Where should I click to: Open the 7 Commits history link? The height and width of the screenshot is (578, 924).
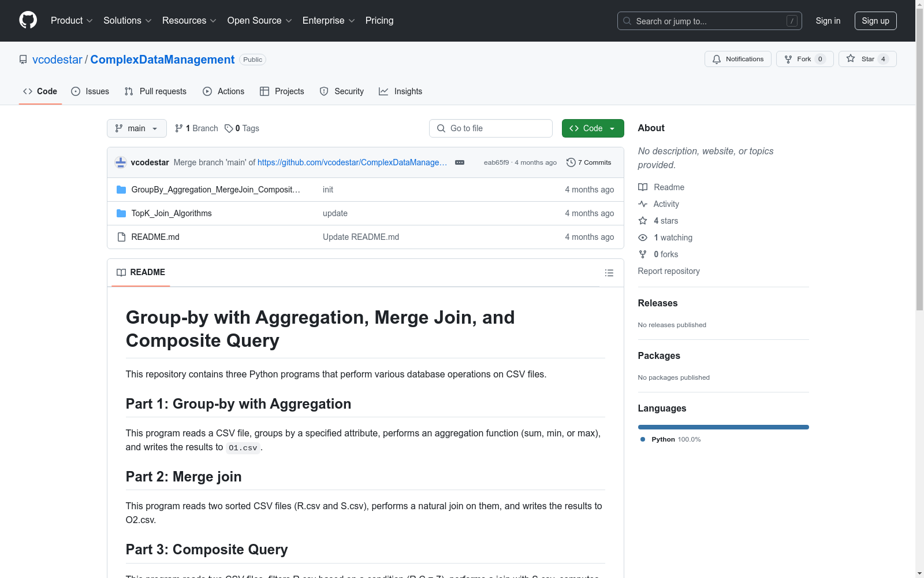[x=589, y=162]
